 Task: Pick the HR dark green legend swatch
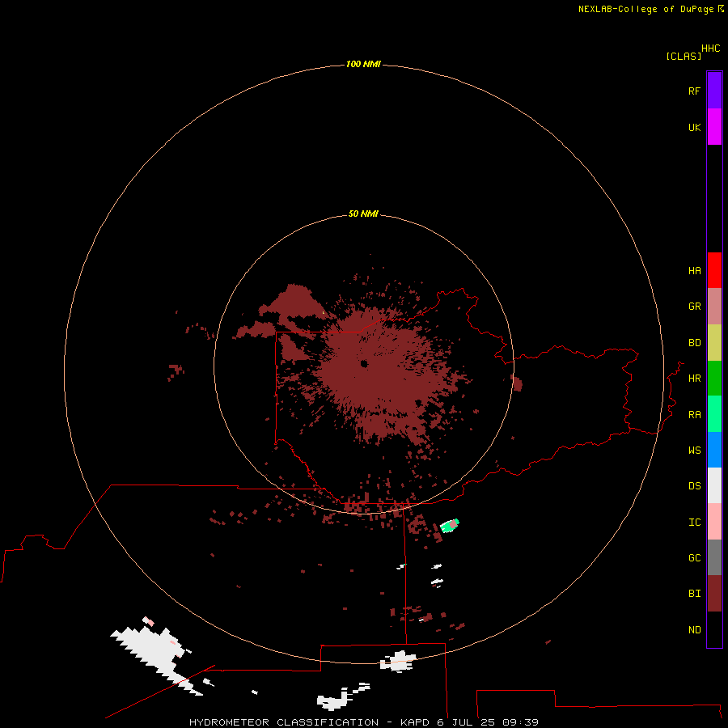pos(714,378)
